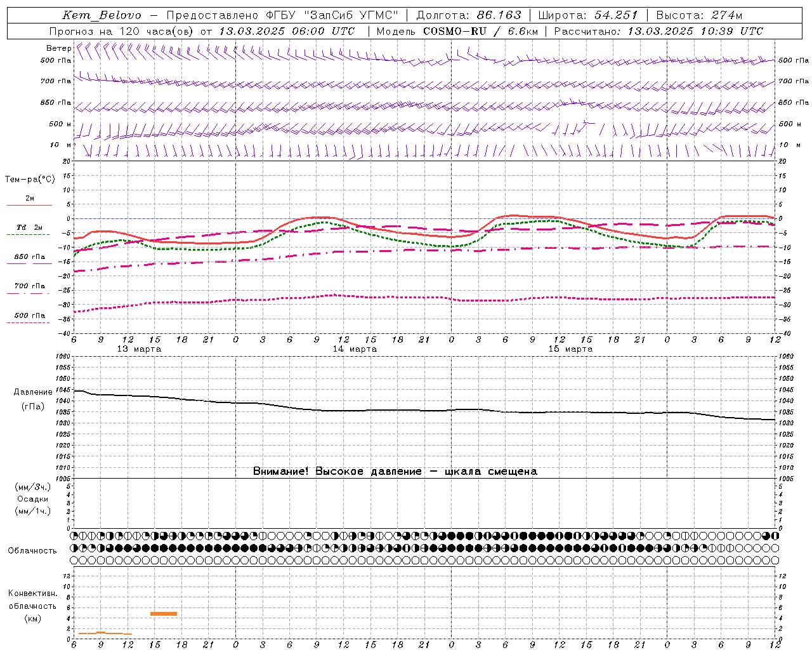Click the '500 м' wind level label on left
The image size is (812, 650).
pyautogui.click(x=60, y=124)
